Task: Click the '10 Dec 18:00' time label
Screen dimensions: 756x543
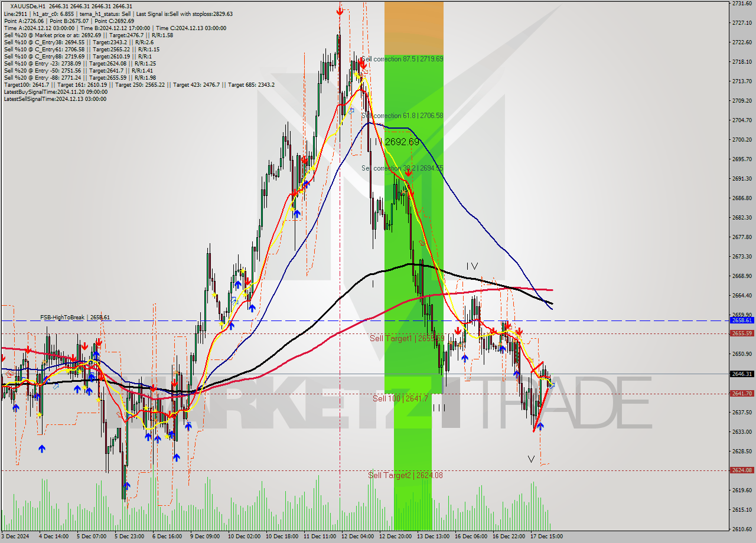Action: pyautogui.click(x=282, y=537)
